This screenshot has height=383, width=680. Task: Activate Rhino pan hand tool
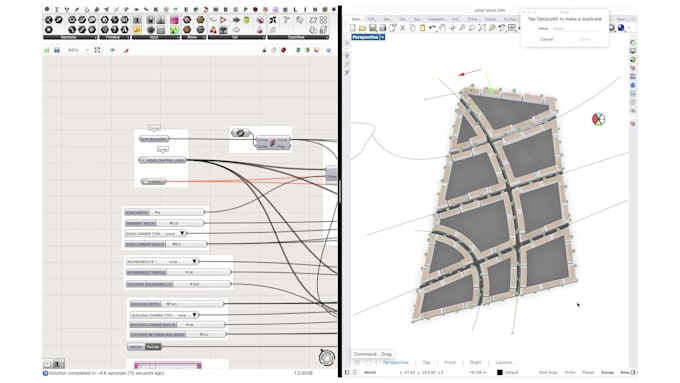(442, 28)
